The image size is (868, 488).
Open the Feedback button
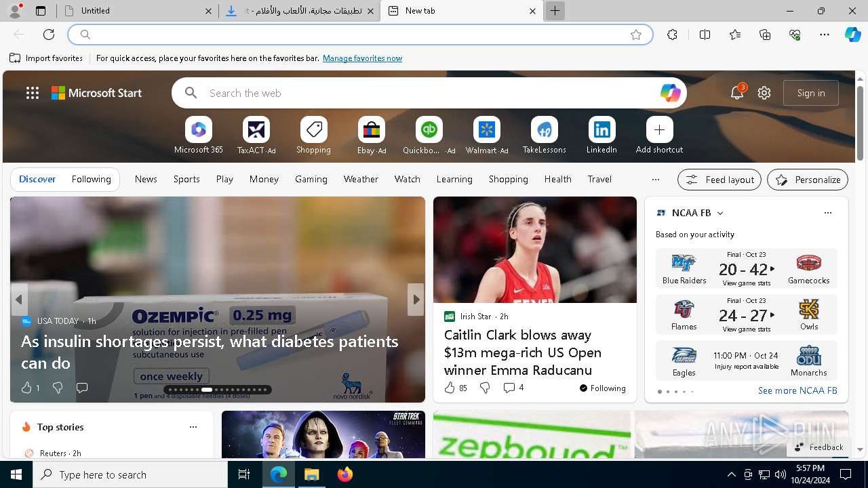[818, 447]
